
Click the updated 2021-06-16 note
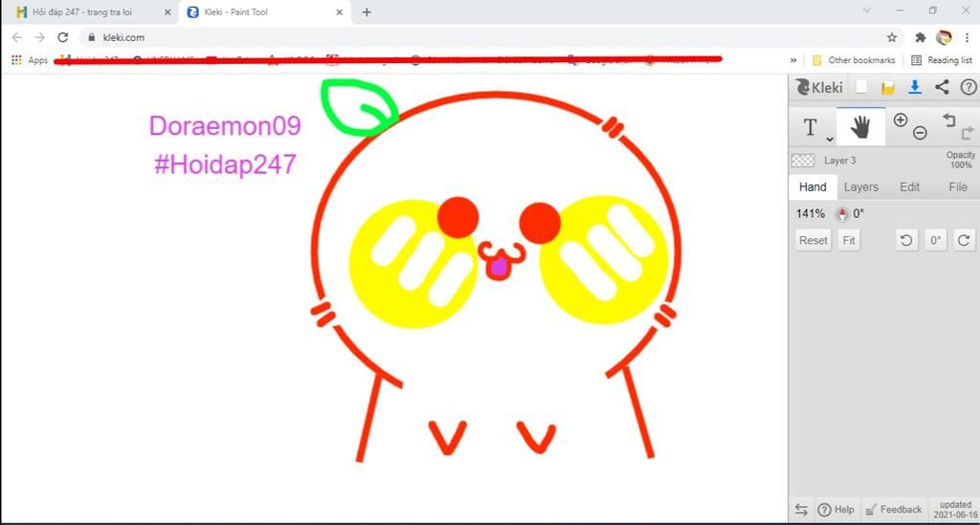coord(955,510)
